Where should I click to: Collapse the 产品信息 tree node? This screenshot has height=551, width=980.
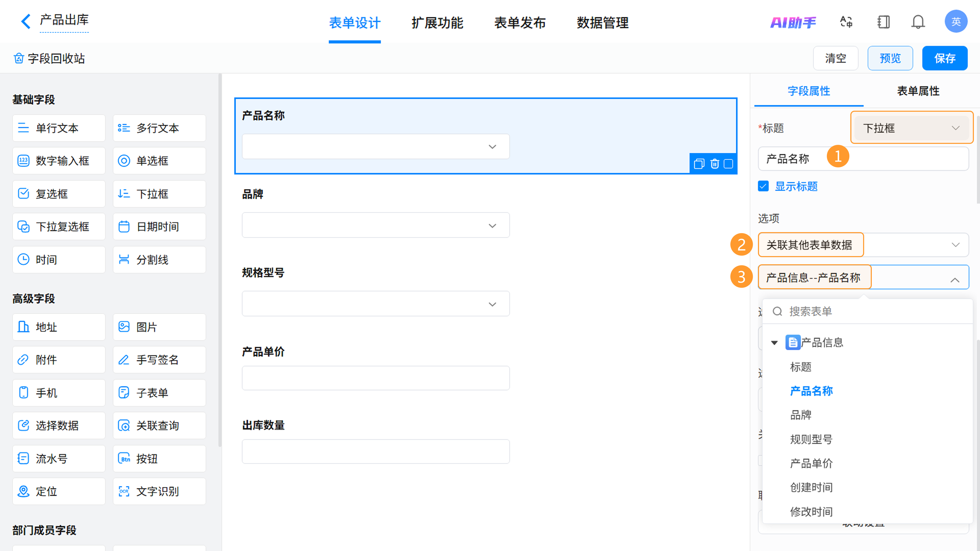[x=774, y=343]
